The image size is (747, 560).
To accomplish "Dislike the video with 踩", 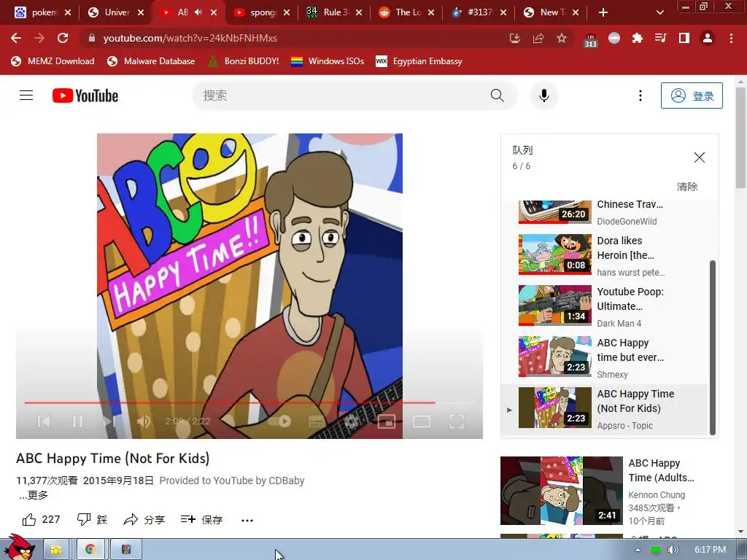I will (93, 519).
